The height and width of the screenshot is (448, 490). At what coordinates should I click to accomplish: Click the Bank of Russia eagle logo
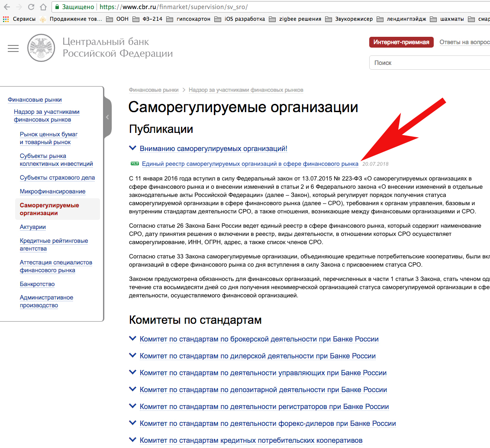41,48
